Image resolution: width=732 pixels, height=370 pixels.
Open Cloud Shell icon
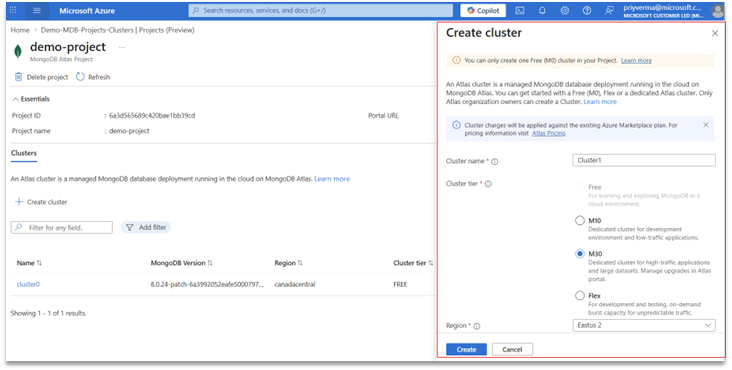[520, 10]
